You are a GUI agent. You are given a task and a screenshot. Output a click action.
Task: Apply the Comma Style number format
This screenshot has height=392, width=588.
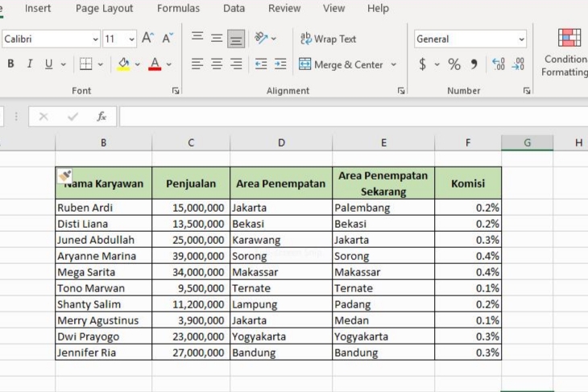pyautogui.click(x=474, y=64)
